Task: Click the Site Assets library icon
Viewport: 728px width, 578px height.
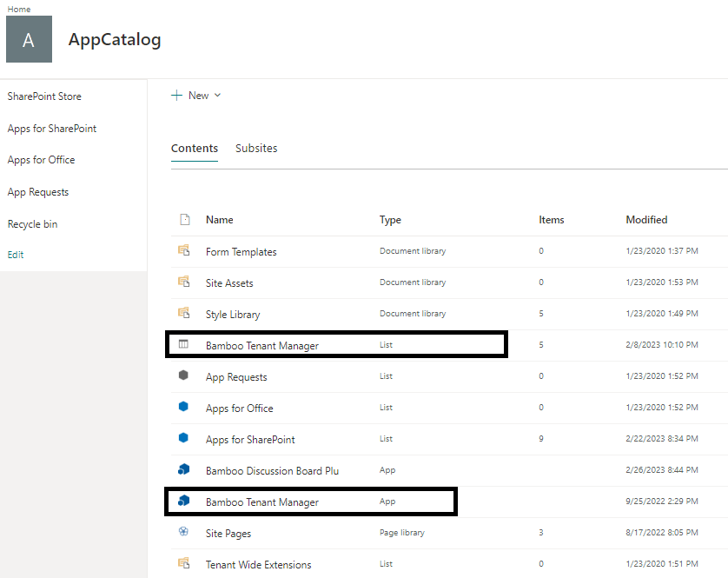Action: (184, 282)
